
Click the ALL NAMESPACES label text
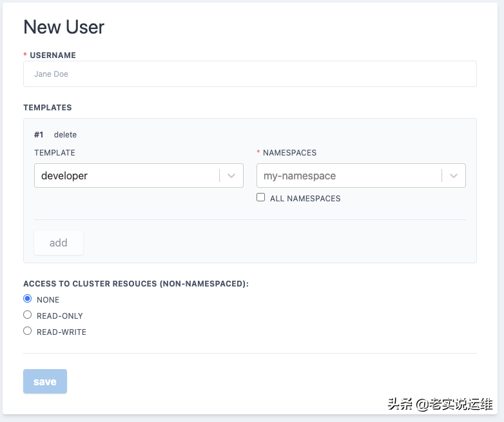pyautogui.click(x=305, y=199)
